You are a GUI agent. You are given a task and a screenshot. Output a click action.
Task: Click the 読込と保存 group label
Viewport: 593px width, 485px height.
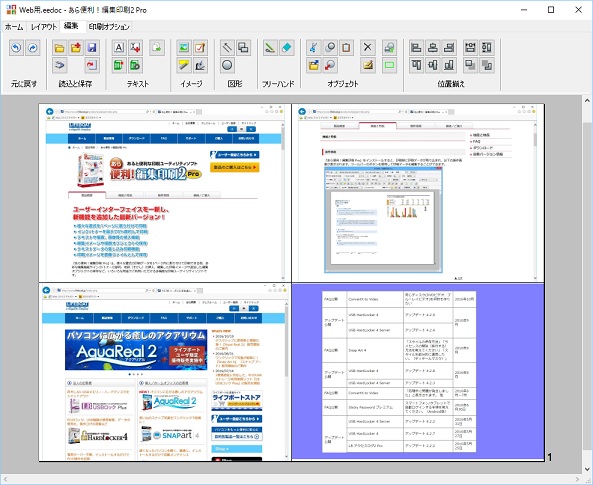tap(75, 84)
